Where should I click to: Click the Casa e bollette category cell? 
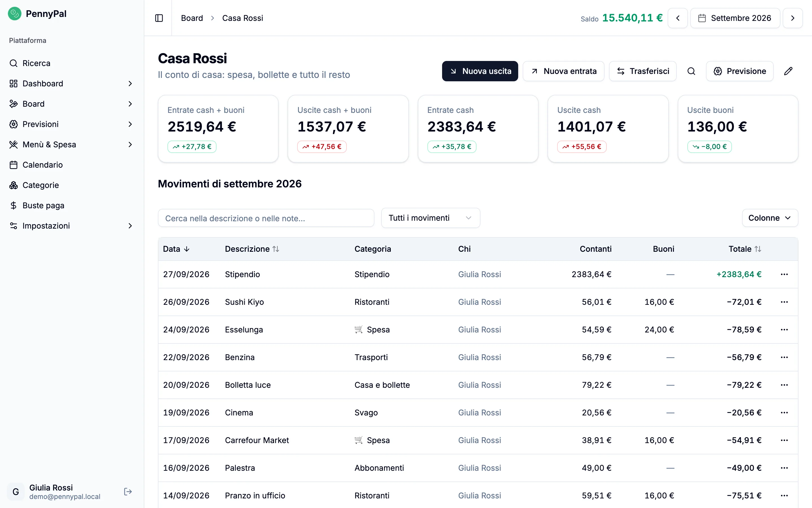pyautogui.click(x=382, y=385)
